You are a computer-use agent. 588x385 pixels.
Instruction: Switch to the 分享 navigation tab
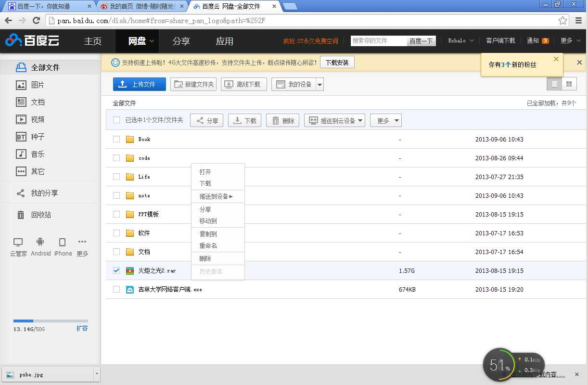click(x=181, y=41)
